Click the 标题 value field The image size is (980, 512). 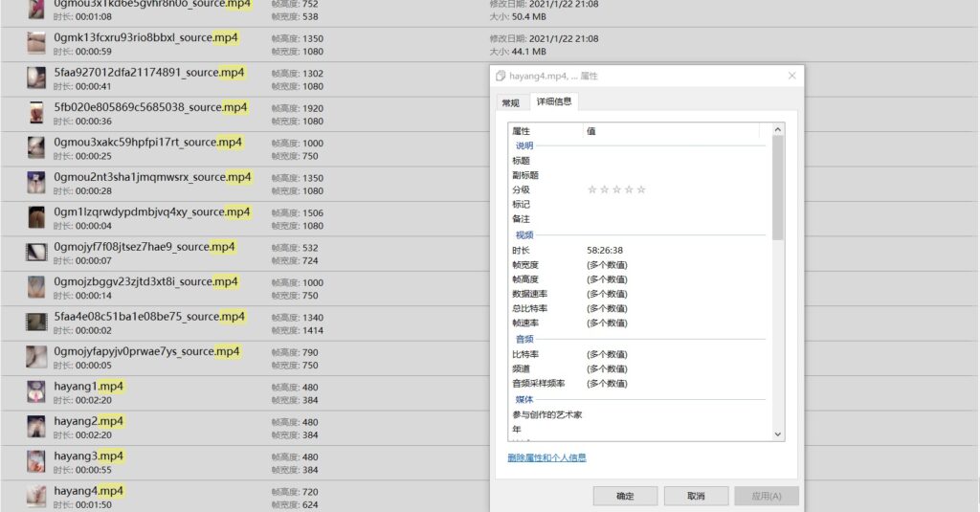(x=670, y=161)
